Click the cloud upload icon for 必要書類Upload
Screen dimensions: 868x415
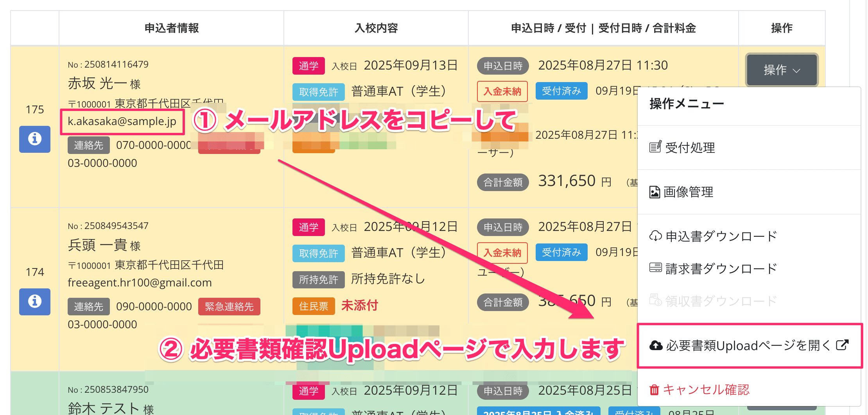point(656,345)
